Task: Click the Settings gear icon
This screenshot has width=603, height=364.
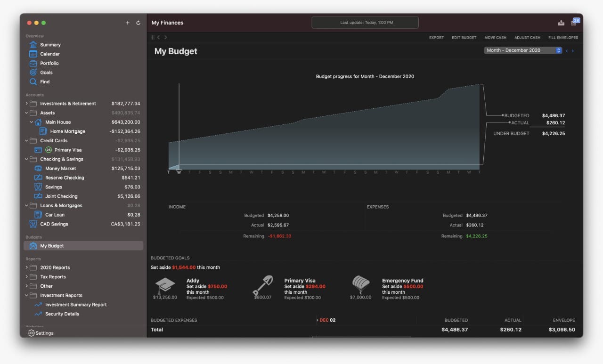Action: [31, 333]
